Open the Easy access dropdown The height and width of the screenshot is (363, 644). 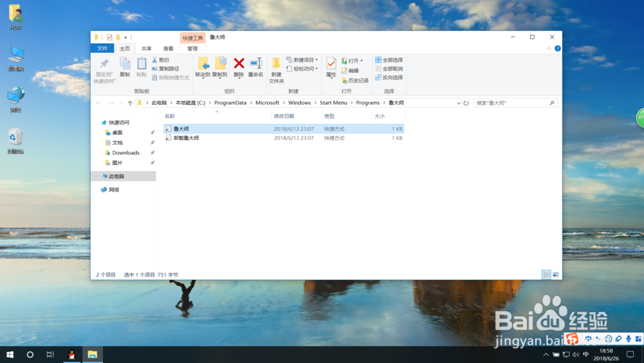pos(302,68)
